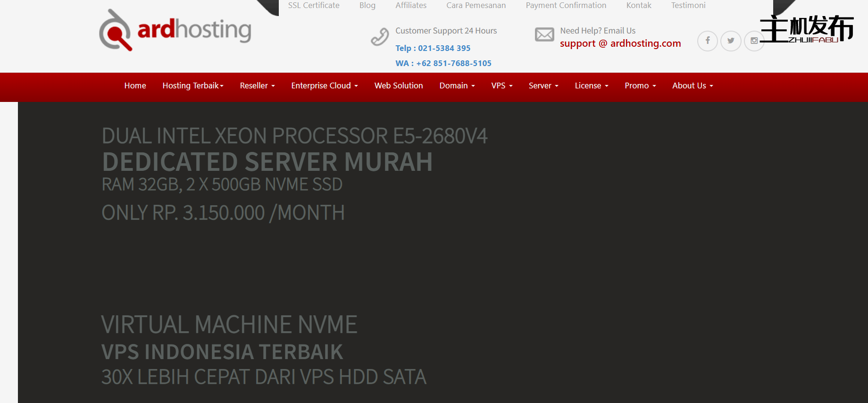Viewport: 868px width, 403px height.
Task: Open the Instagram social icon
Action: coord(754,41)
